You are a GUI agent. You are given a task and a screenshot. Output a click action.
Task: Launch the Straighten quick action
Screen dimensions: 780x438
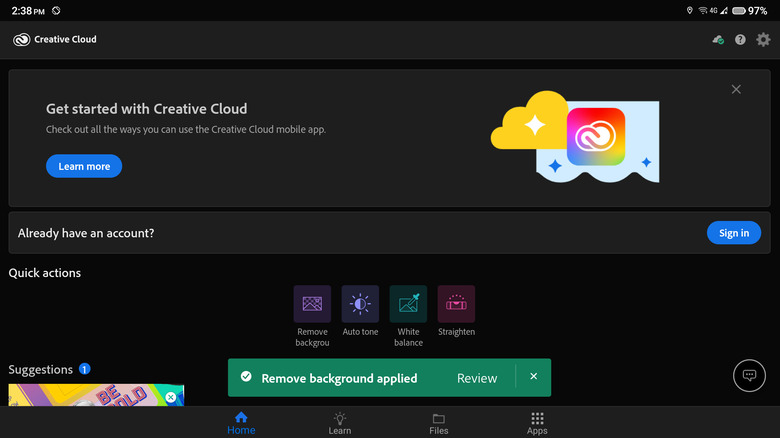[x=456, y=304]
